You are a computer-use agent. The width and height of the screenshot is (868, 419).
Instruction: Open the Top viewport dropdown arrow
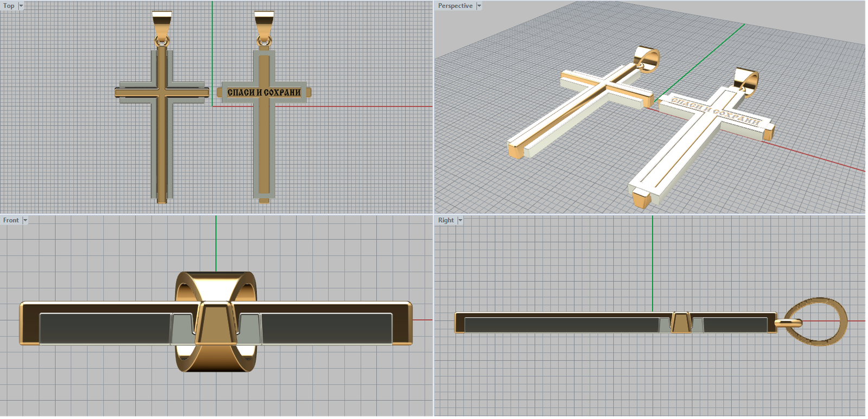tap(21, 6)
